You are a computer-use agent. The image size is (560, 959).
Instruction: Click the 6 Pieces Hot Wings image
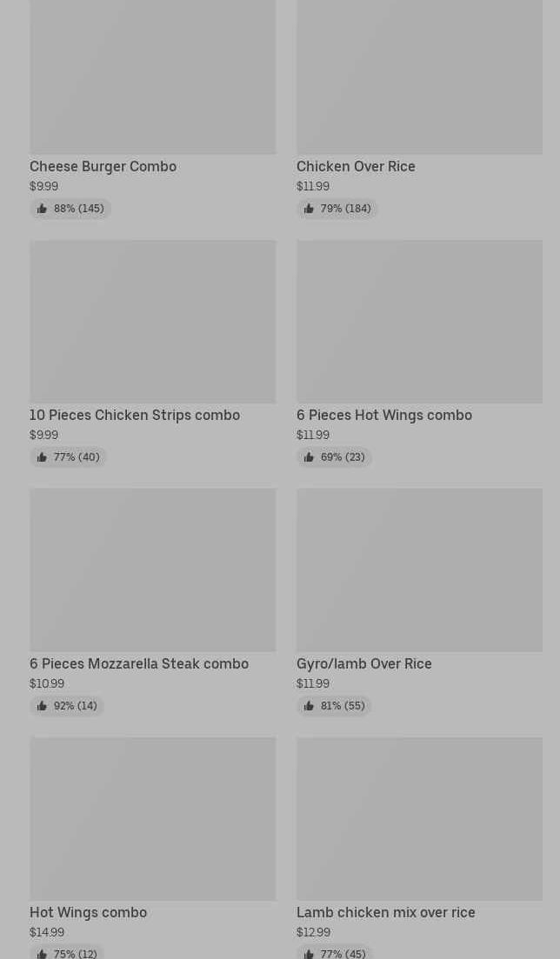point(419,321)
